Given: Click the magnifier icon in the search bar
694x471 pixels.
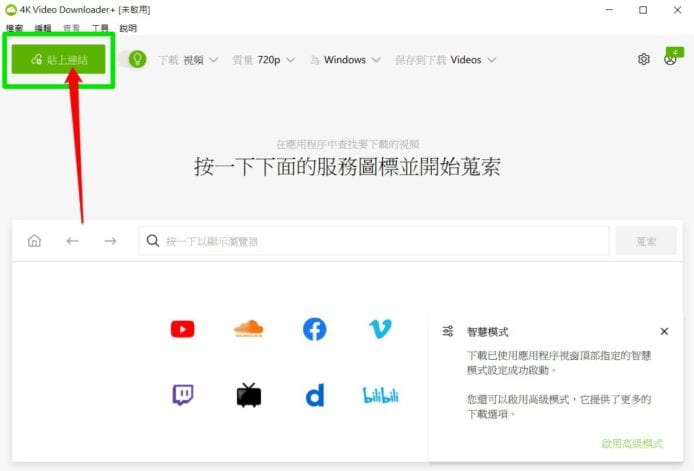Looking at the screenshot, I should pos(153,241).
